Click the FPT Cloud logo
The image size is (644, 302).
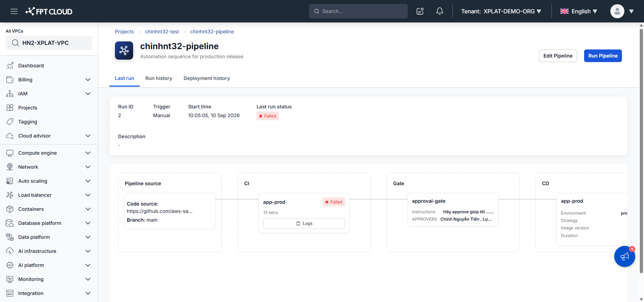[49, 11]
